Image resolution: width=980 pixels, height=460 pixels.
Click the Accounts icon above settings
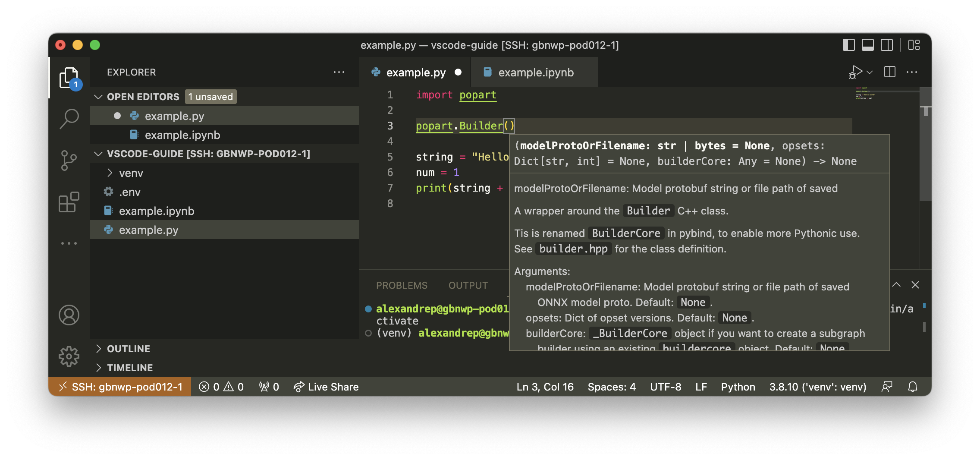coord(69,315)
